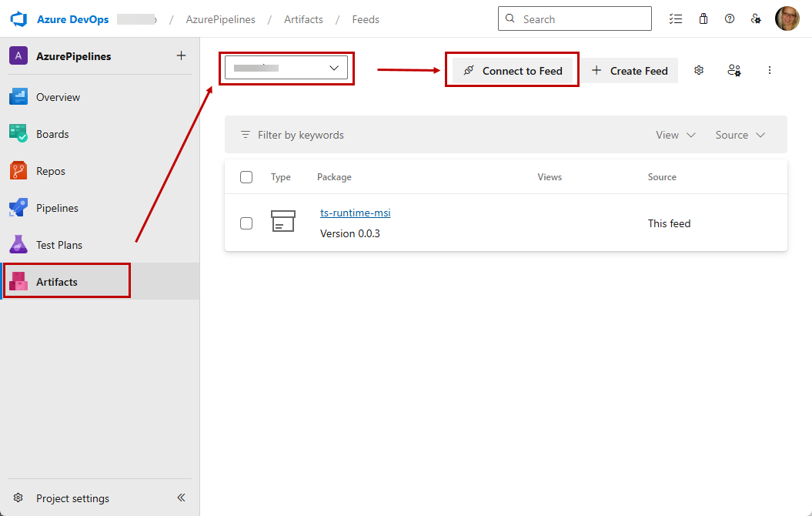Click the Artifacts package icon
The height and width of the screenshot is (516, 812).
click(18, 281)
